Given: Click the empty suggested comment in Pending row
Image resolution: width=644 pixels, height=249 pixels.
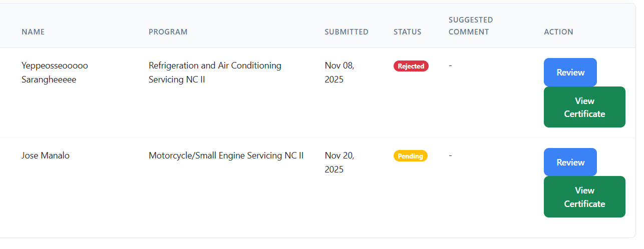Looking at the screenshot, I should coord(450,155).
